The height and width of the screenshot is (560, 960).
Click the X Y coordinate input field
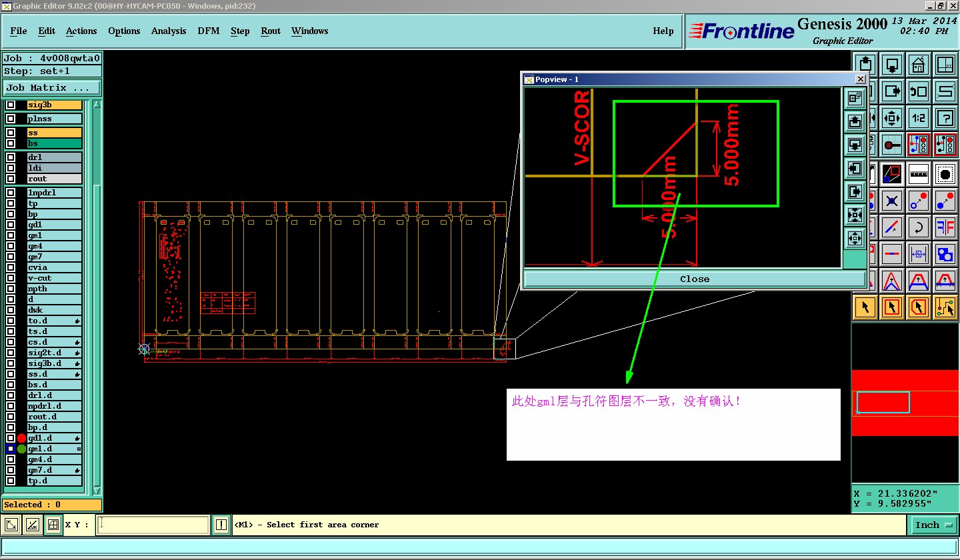point(153,525)
